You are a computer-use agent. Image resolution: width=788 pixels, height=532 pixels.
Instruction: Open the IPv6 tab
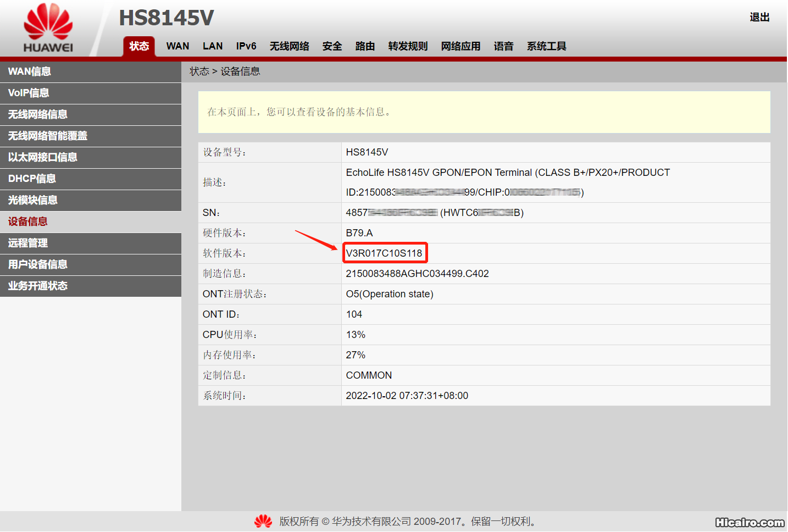pos(246,46)
